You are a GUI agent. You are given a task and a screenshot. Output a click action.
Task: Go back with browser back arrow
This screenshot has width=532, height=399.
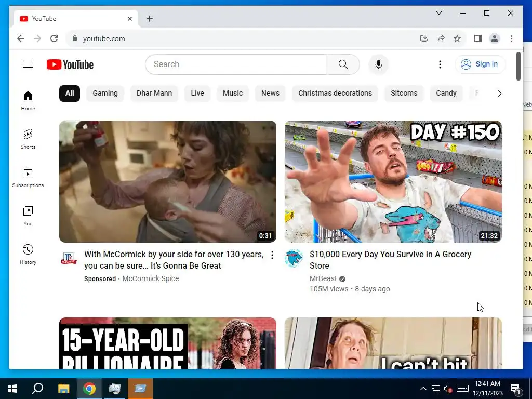pos(21,38)
